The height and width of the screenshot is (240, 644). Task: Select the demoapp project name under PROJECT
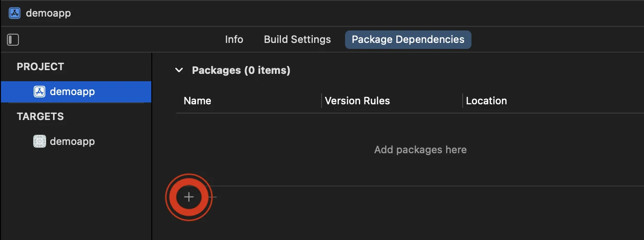(72, 91)
